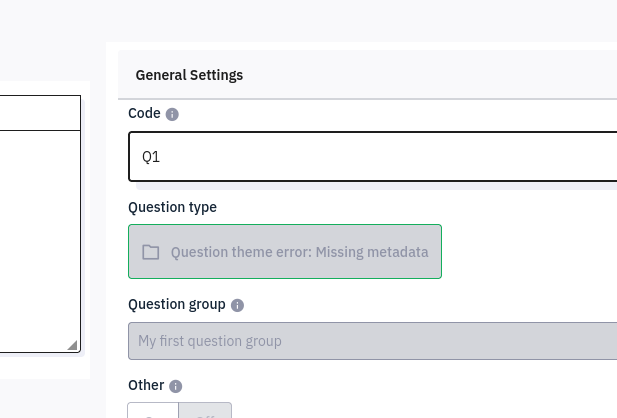Viewport: 617px width, 418px height.
Task: Select 'My first question group' combo box text
Action: click(x=210, y=341)
